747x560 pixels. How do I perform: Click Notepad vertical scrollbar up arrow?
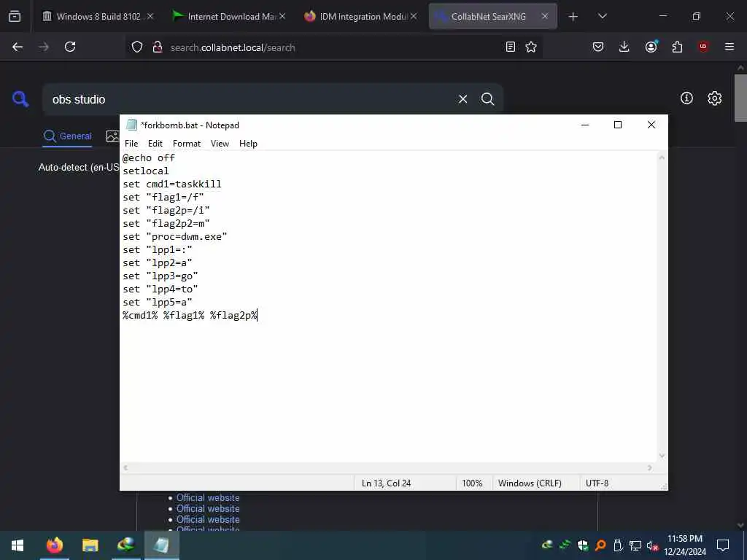[x=662, y=157]
